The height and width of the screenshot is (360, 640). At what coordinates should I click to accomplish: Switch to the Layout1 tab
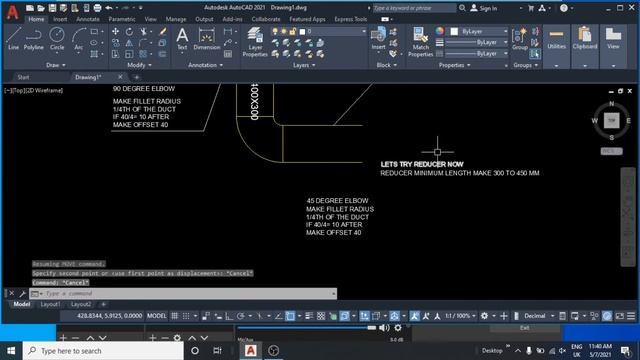[50, 304]
